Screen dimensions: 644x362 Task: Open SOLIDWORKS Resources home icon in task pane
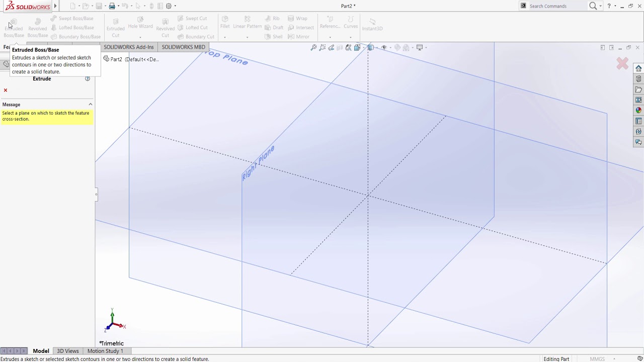click(x=638, y=68)
